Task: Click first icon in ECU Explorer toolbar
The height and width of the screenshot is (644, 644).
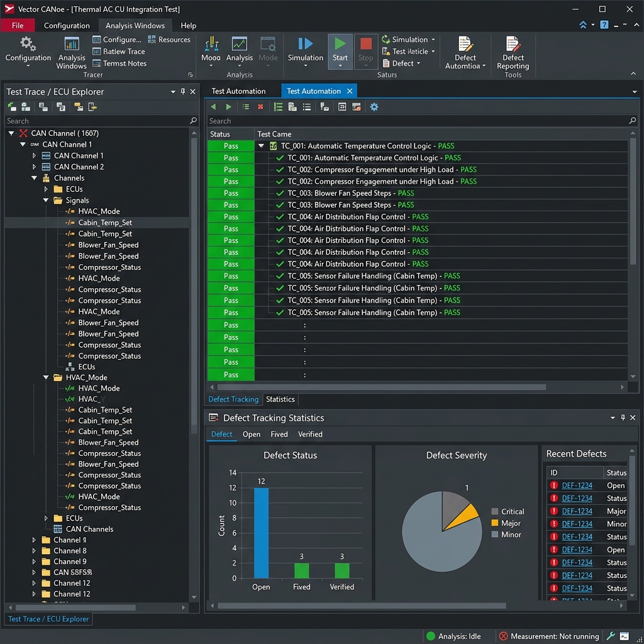Action: [12, 107]
